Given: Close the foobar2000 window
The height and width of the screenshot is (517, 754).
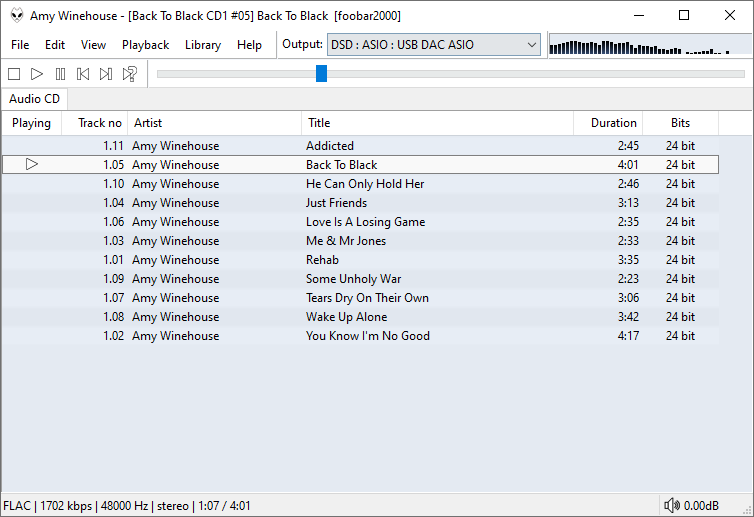Looking at the screenshot, I should coord(730,15).
